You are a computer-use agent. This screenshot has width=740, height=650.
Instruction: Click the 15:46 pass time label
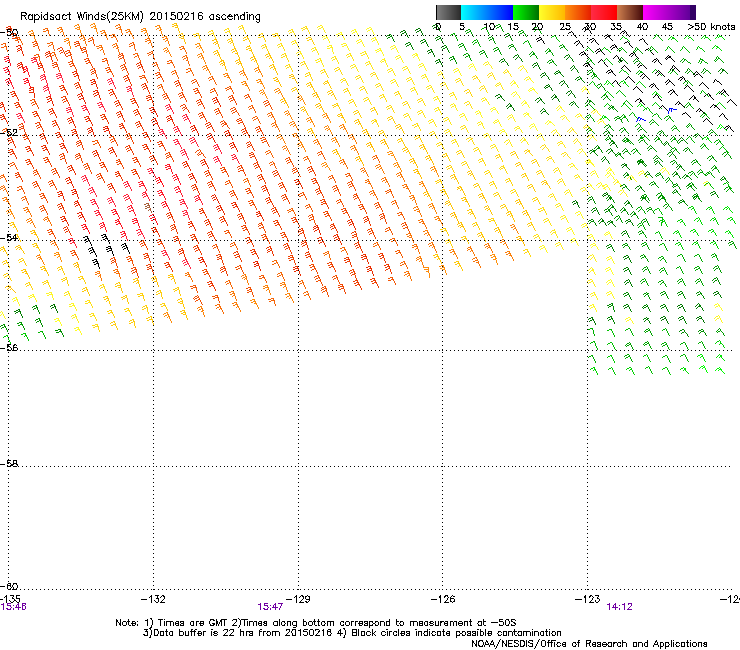(13, 607)
